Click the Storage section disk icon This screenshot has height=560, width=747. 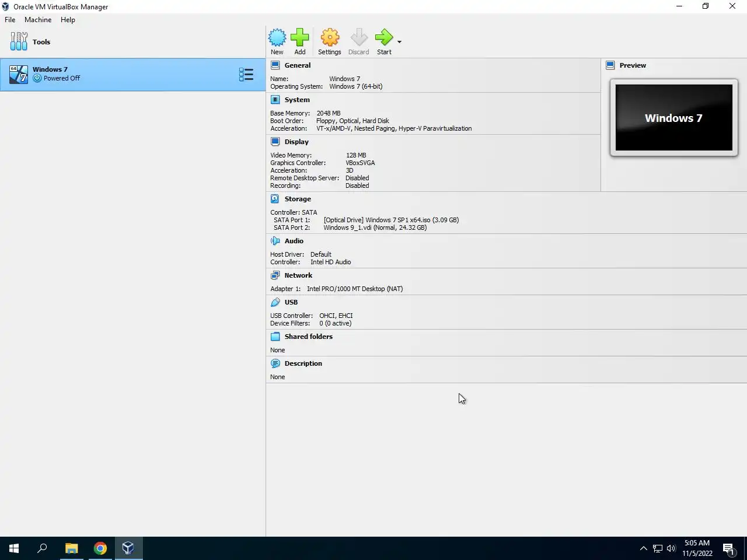coord(275,199)
